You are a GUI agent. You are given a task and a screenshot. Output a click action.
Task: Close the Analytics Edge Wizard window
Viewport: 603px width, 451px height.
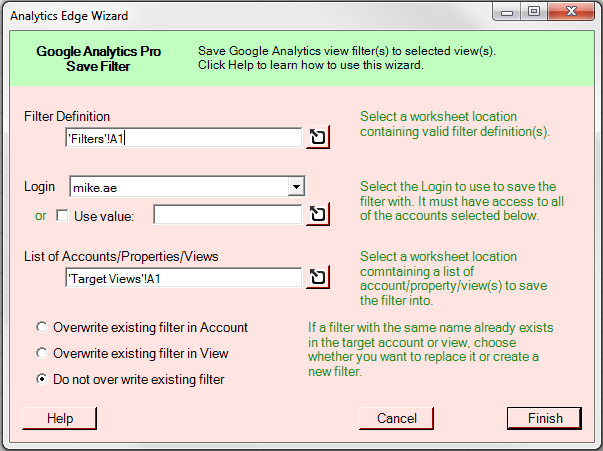pos(571,12)
